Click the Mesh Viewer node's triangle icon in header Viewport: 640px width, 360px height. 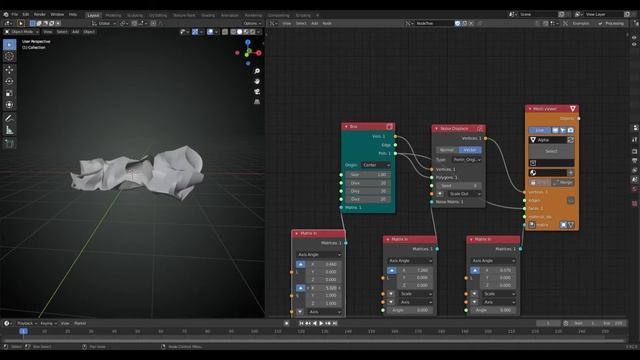click(x=573, y=109)
